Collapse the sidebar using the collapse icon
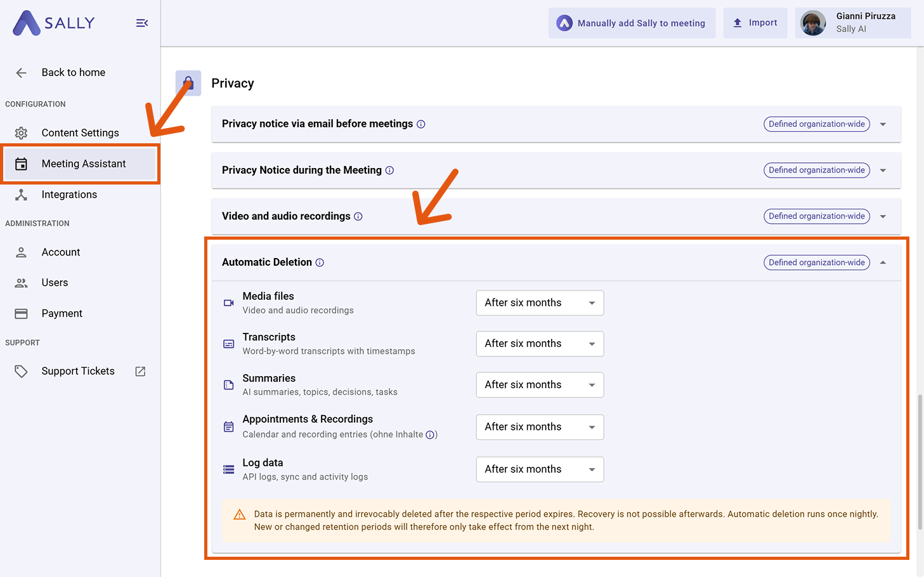Viewport: 924px width, 577px height. click(142, 23)
